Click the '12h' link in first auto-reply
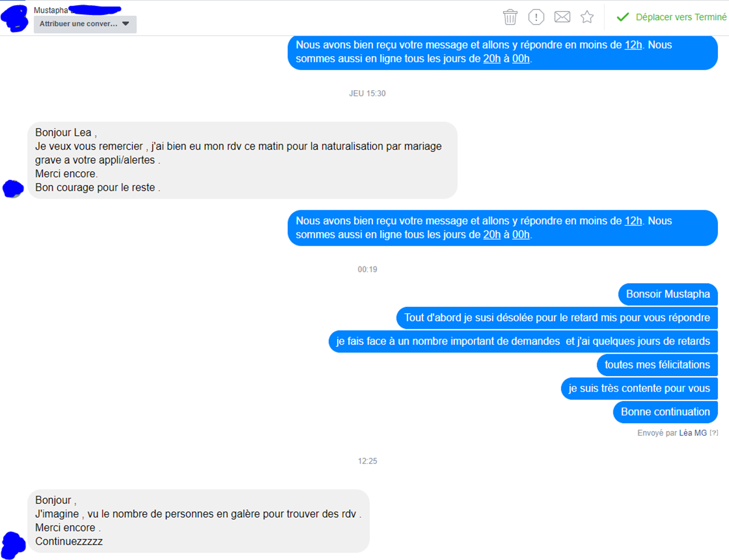729x560 pixels. [633, 45]
